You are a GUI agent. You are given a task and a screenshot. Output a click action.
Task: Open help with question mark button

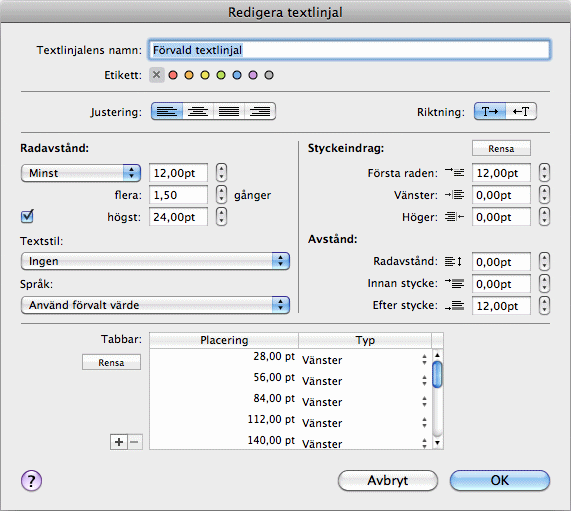pos(31,481)
